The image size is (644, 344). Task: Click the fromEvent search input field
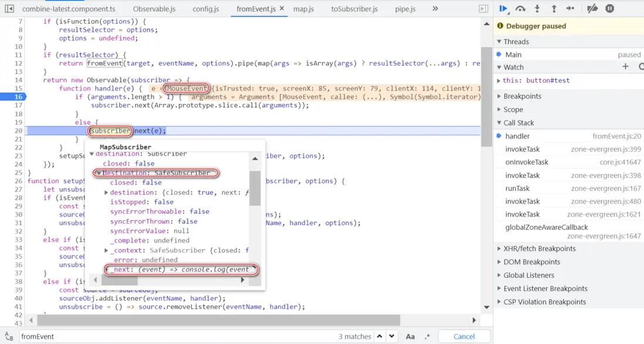click(176, 336)
